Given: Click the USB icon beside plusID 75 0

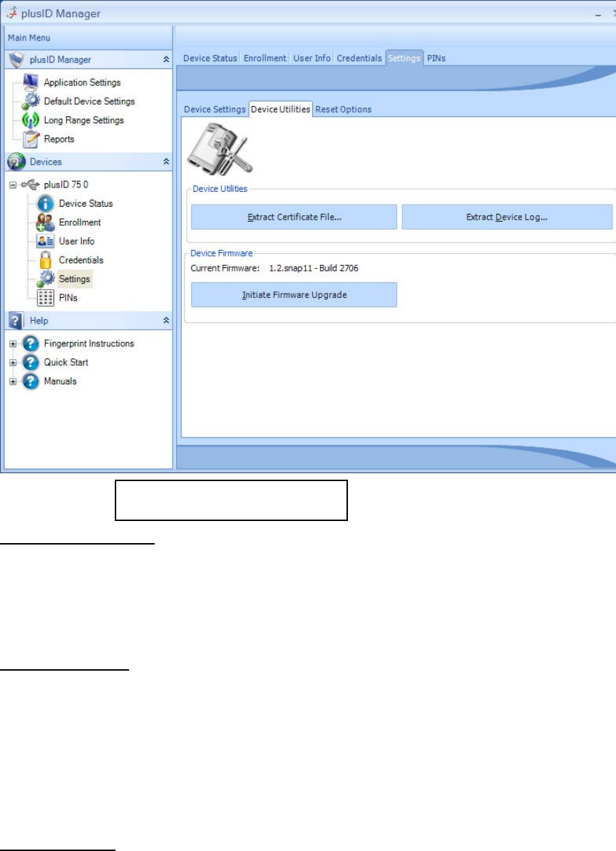Looking at the screenshot, I should pos(30,185).
